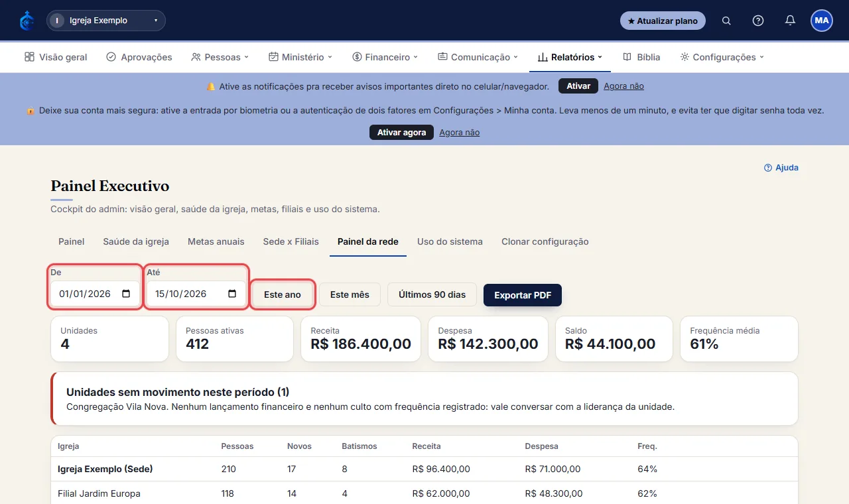
Task: Click the Até end date field
Action: (x=196, y=294)
